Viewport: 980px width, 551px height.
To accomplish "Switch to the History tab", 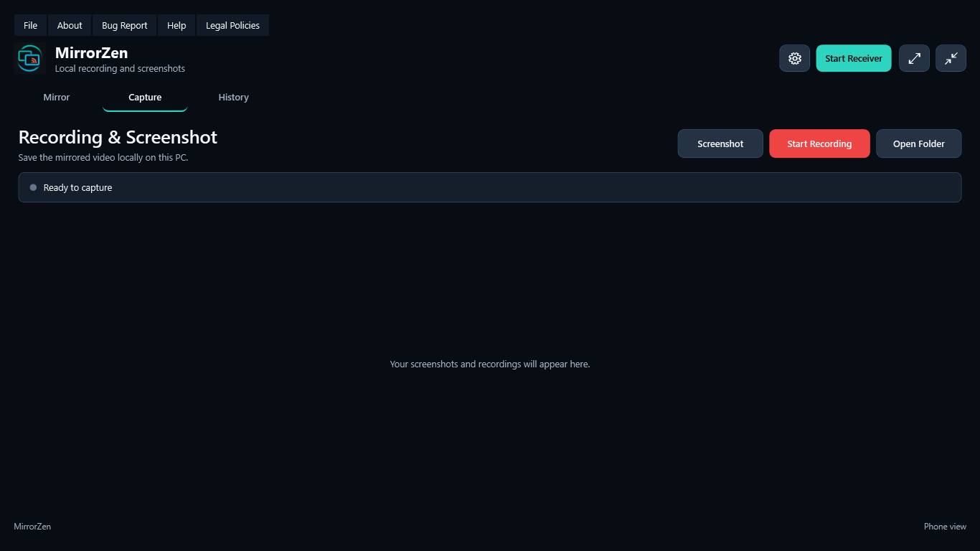I will click(233, 98).
